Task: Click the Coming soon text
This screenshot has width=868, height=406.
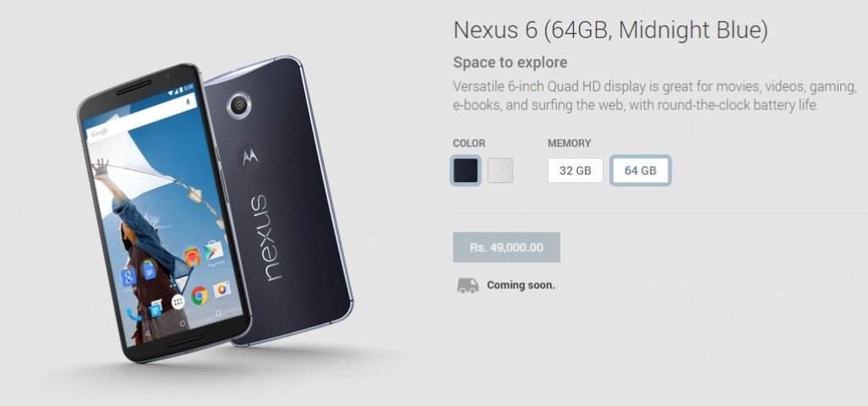Action: click(521, 286)
